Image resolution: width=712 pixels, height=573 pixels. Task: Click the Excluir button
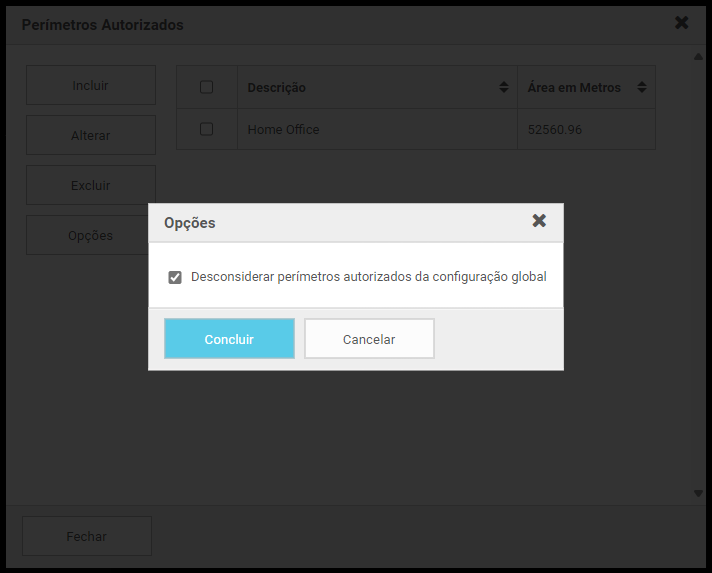click(91, 186)
